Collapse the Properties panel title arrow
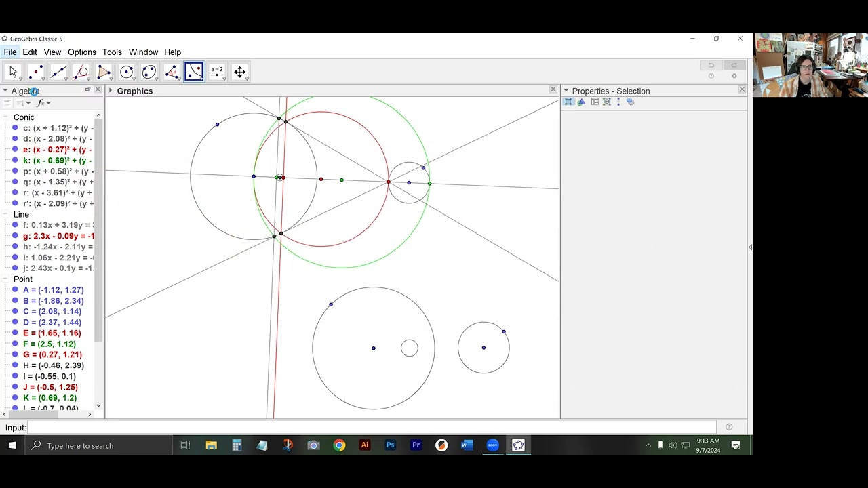Viewport: 868px width, 488px height. click(566, 91)
